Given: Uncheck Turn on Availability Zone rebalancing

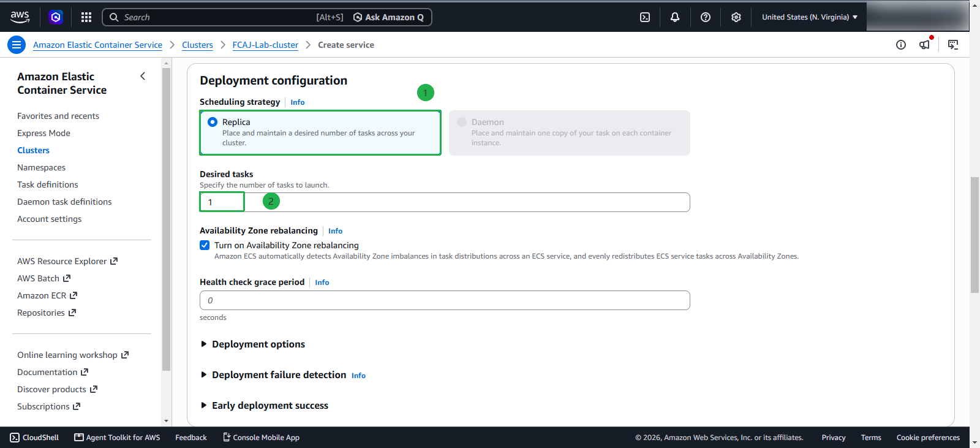Looking at the screenshot, I should [x=205, y=245].
